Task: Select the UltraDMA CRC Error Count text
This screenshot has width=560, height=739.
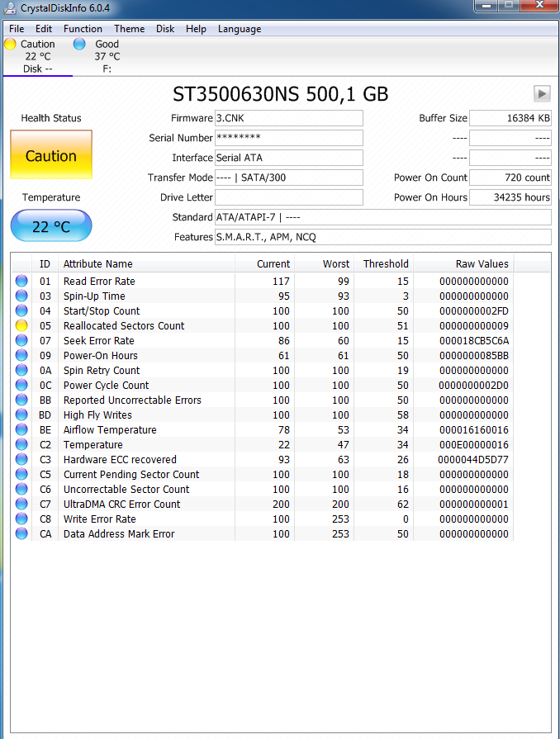Action: (x=121, y=504)
